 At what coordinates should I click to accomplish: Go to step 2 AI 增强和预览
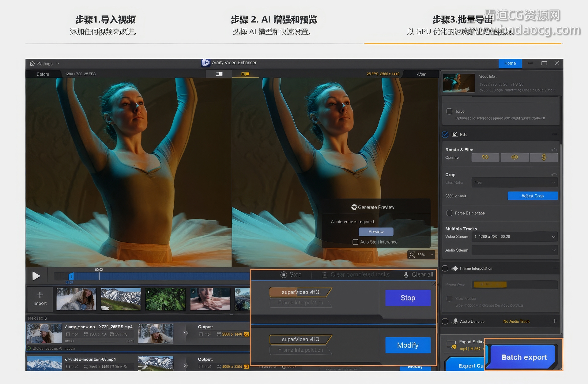(274, 20)
